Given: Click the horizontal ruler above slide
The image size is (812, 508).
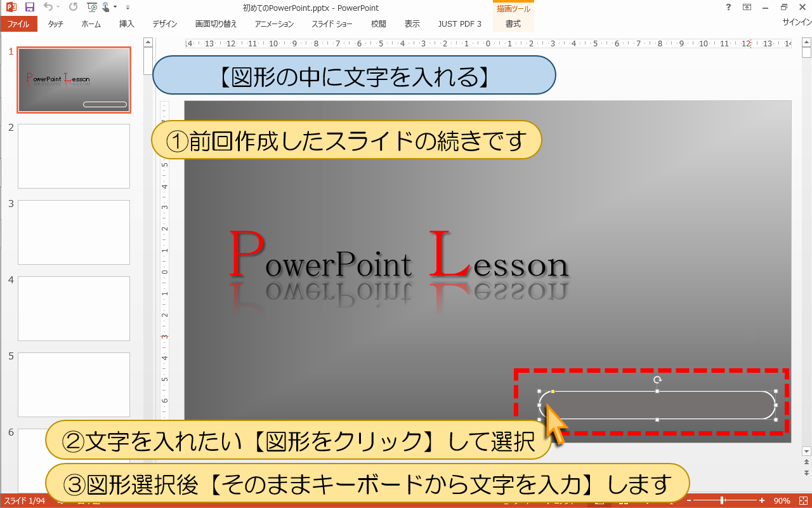Looking at the screenshot, I should (488, 44).
